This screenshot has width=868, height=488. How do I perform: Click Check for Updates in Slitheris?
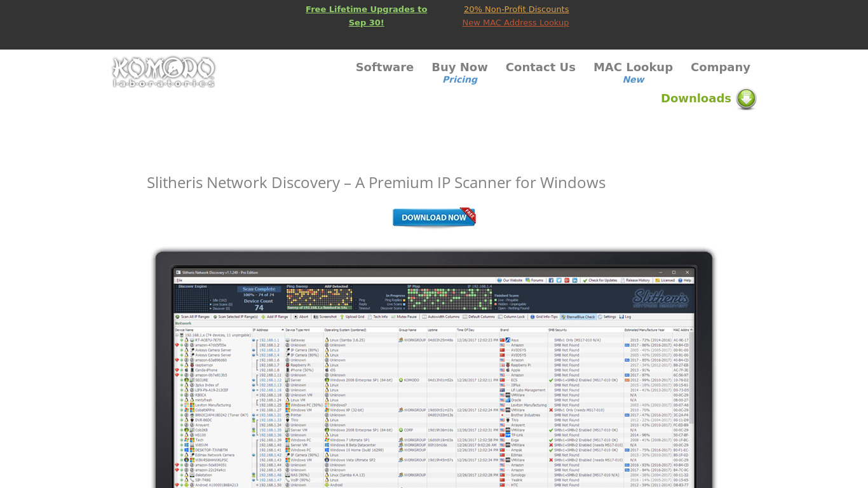click(x=600, y=280)
